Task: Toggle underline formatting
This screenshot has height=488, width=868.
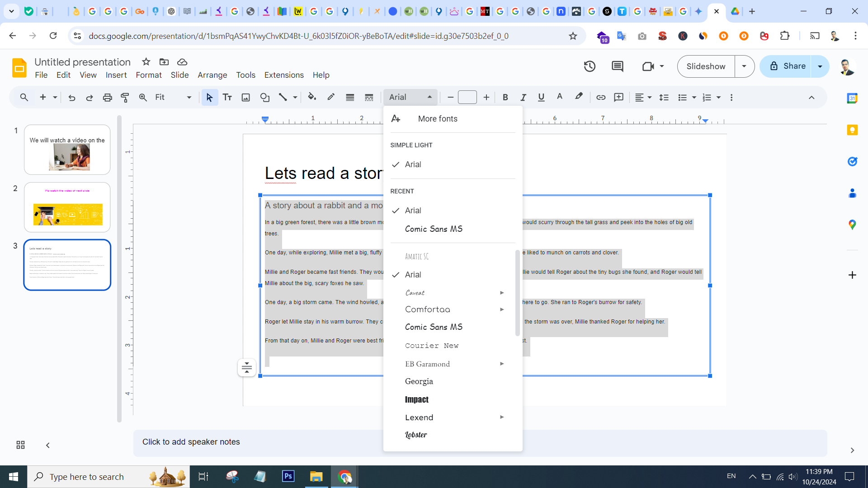Action: (x=541, y=97)
